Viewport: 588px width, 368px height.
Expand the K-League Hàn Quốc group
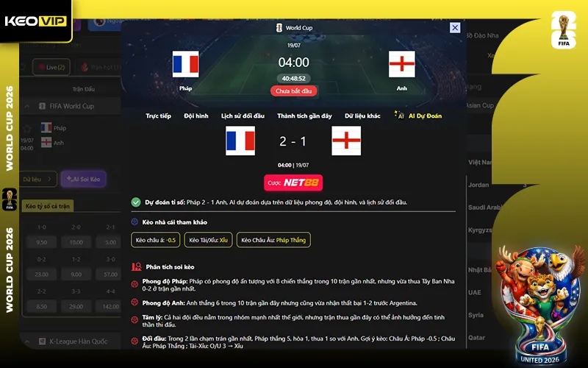[27, 342]
